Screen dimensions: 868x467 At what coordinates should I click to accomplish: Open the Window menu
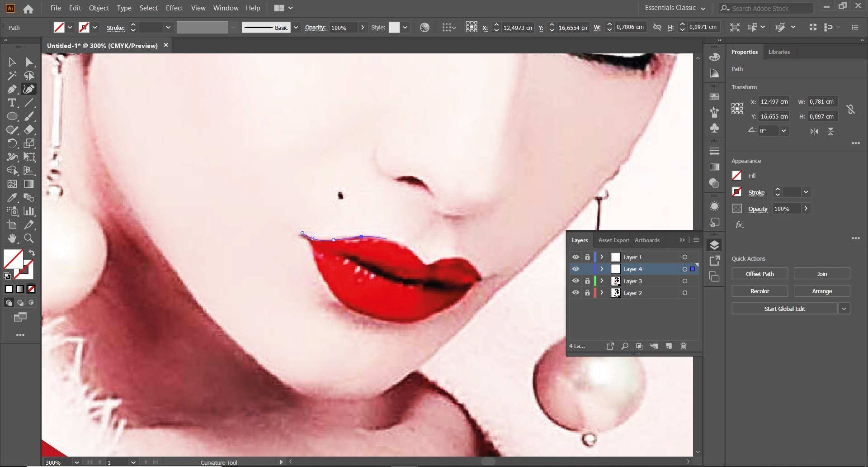(x=226, y=8)
